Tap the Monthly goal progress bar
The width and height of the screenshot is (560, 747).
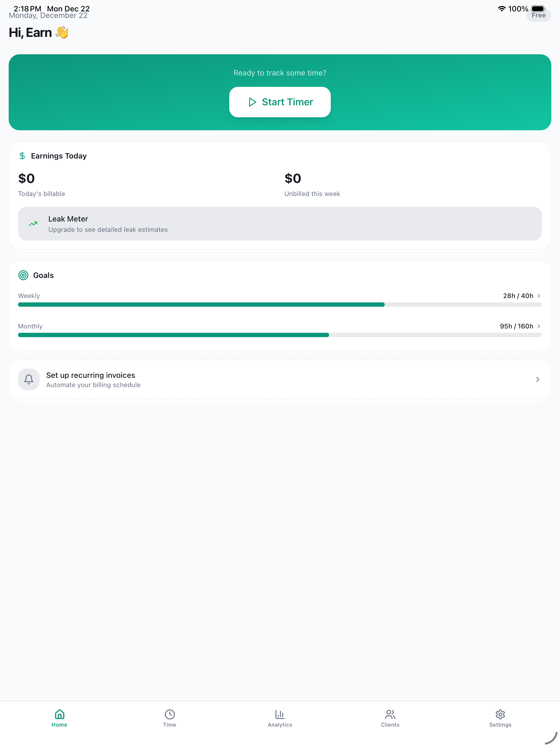click(279, 335)
